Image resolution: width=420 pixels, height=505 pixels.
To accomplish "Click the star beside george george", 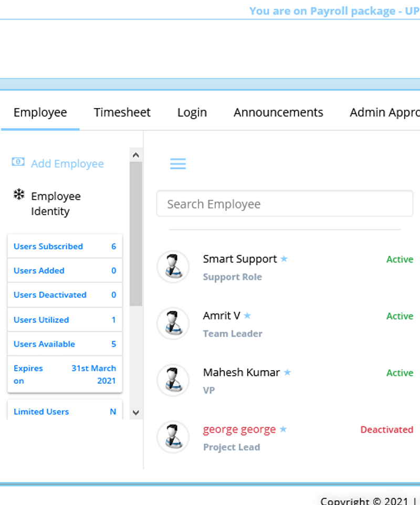I will pyautogui.click(x=283, y=429).
